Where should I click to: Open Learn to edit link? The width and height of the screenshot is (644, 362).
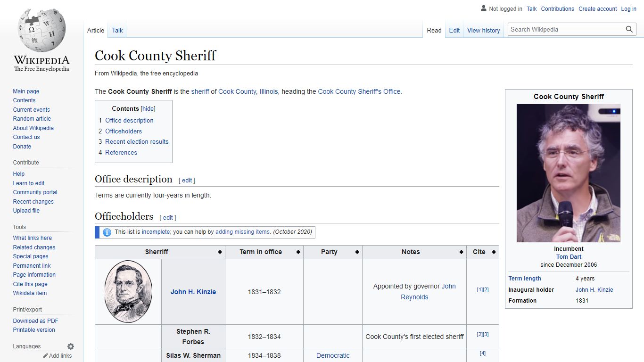(29, 183)
